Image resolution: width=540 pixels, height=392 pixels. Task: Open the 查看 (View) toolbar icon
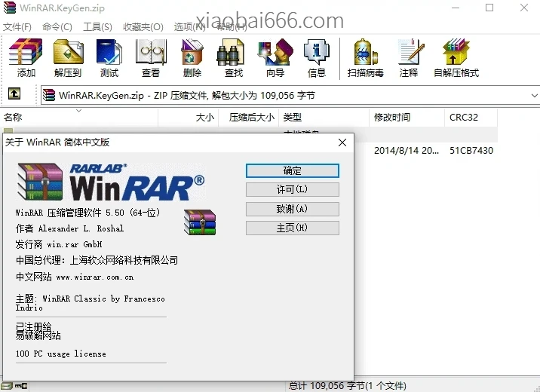[x=151, y=57]
